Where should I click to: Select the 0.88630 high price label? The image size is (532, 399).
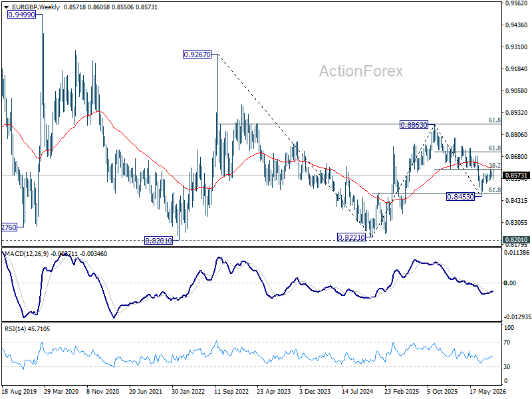(x=414, y=125)
